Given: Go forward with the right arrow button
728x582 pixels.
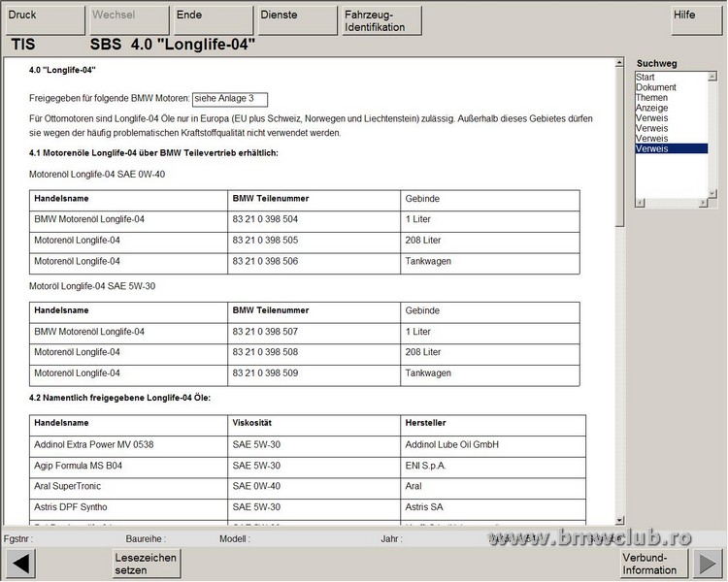Looking at the screenshot, I should (x=707, y=564).
